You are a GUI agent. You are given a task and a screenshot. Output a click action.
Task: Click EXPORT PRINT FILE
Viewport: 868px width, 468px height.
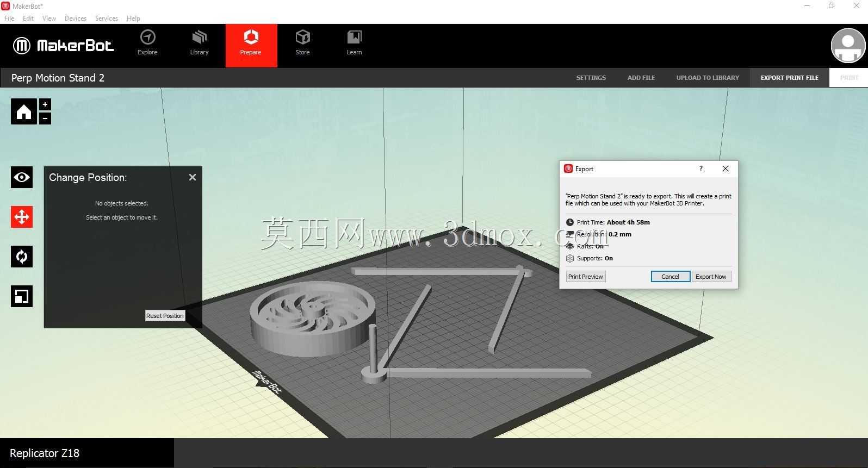tap(790, 78)
